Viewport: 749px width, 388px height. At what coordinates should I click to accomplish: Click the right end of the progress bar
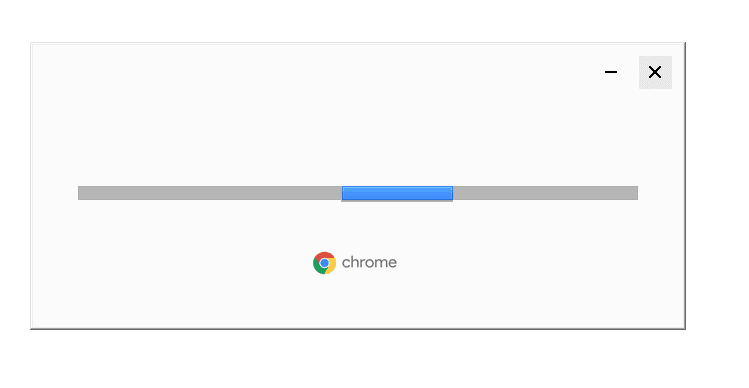634,193
